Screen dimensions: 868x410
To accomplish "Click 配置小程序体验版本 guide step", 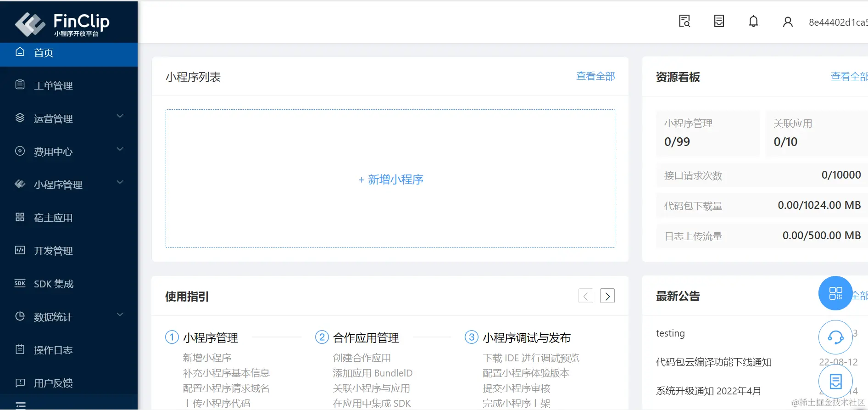I will [x=526, y=373].
